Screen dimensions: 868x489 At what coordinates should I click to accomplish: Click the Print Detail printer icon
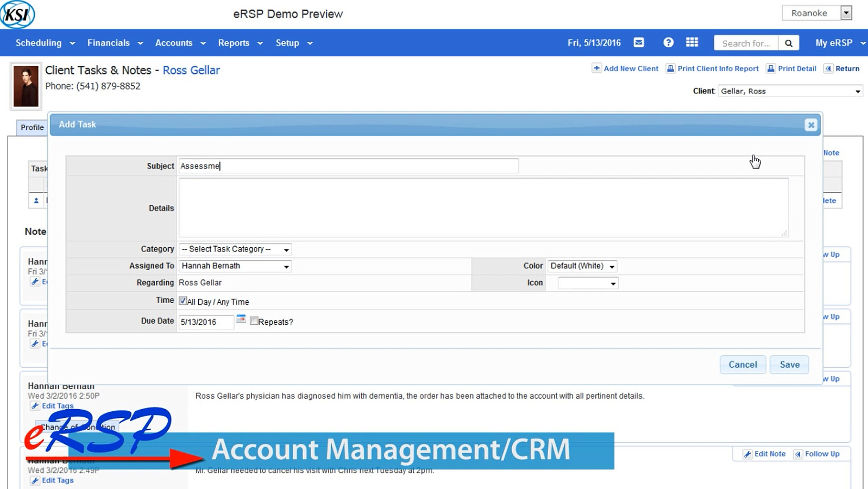click(x=771, y=68)
